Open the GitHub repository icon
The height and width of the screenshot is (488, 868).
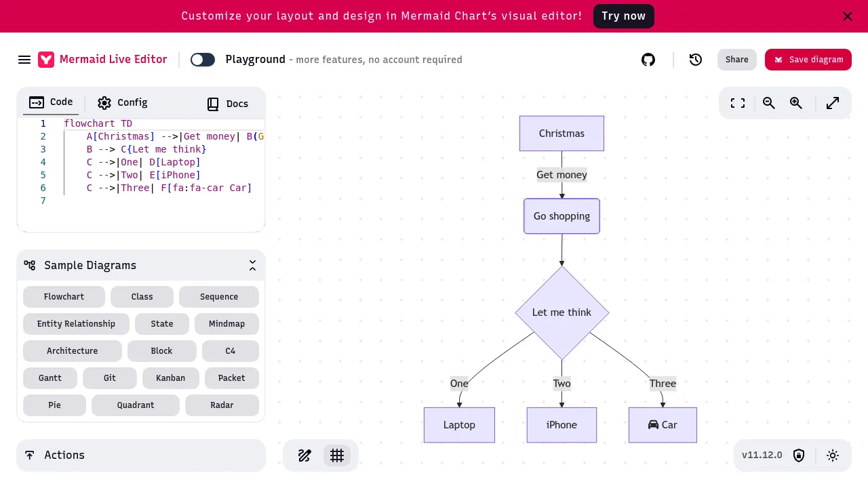click(x=648, y=60)
